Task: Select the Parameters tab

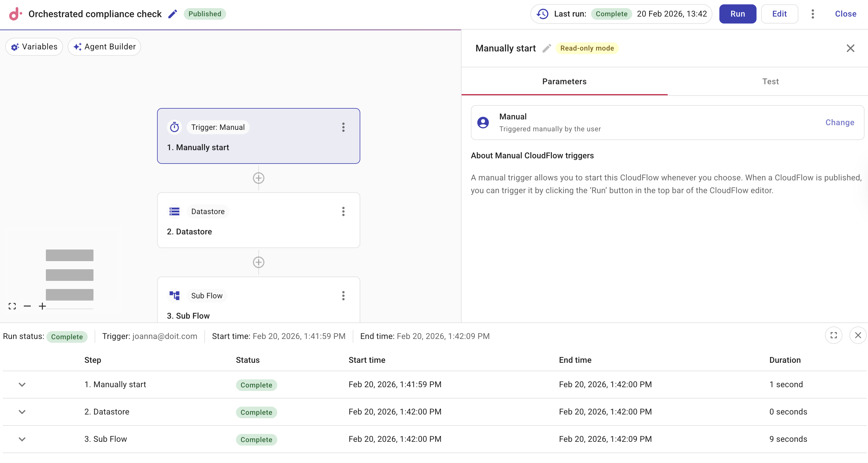Action: 564,81
